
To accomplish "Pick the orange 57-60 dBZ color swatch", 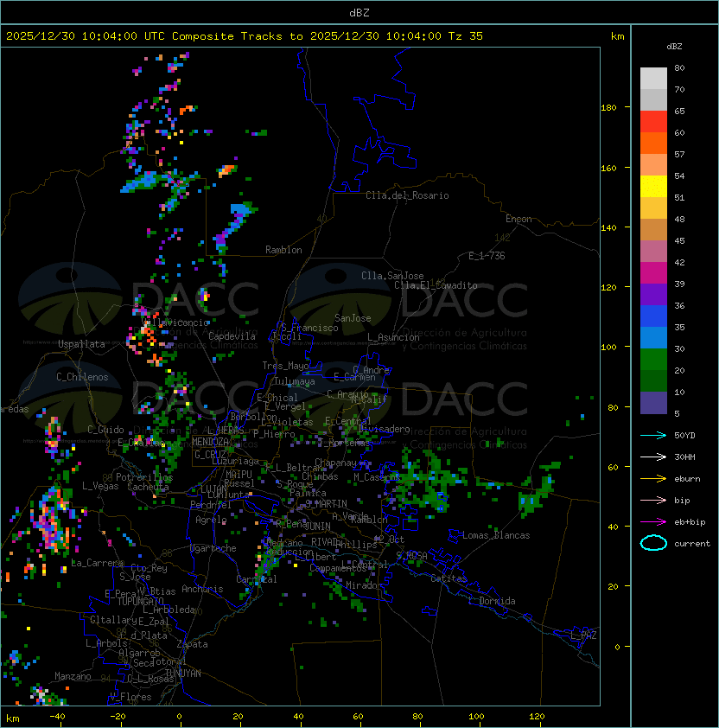I will pyautogui.click(x=653, y=143).
